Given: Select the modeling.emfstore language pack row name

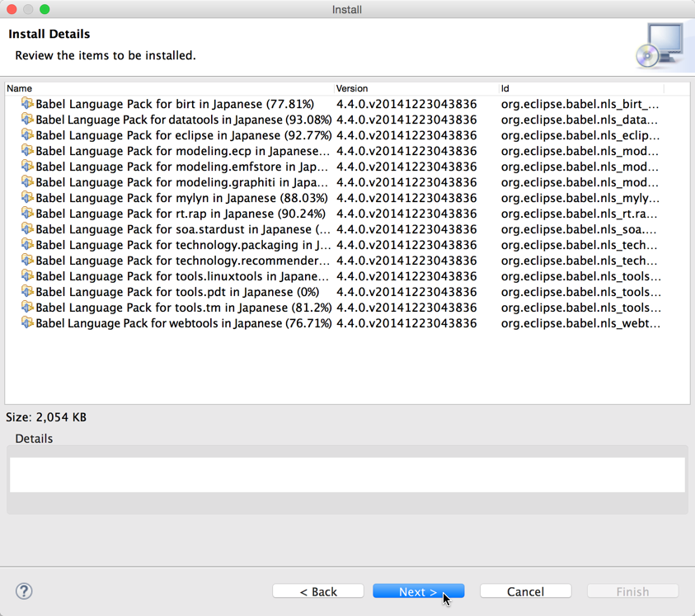Looking at the screenshot, I should [181, 167].
